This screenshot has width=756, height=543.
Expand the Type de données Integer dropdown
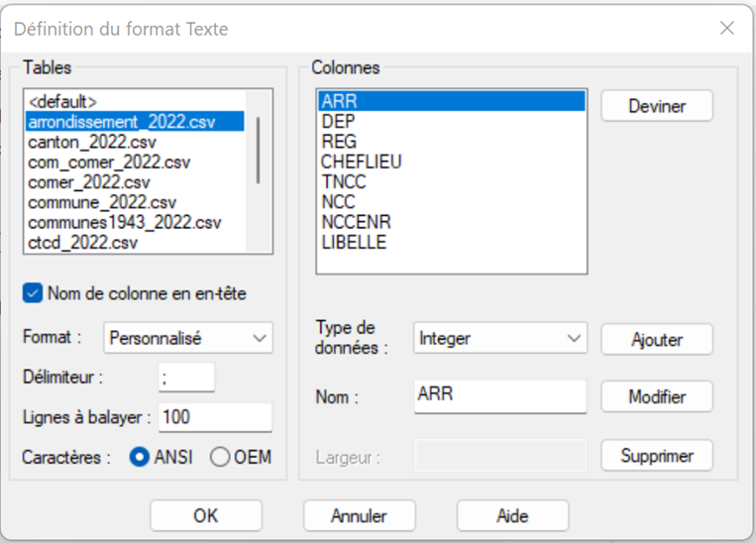500,339
